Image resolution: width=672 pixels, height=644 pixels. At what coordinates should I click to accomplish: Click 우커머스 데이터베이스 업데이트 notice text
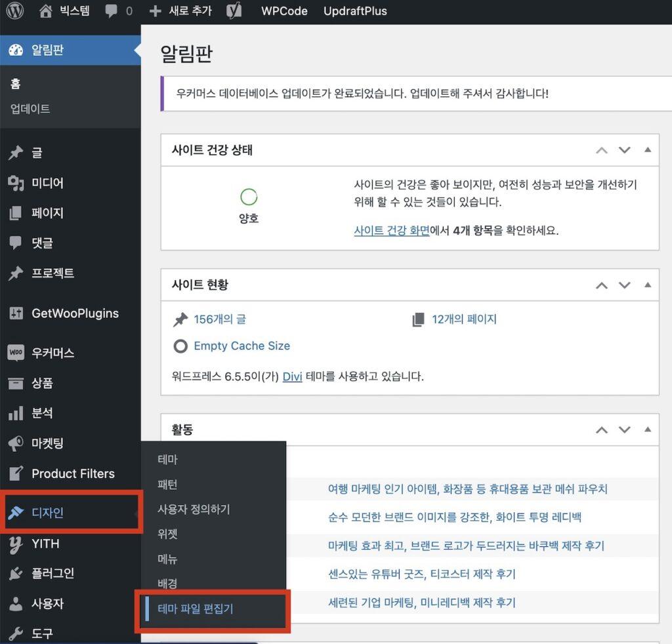[362, 94]
